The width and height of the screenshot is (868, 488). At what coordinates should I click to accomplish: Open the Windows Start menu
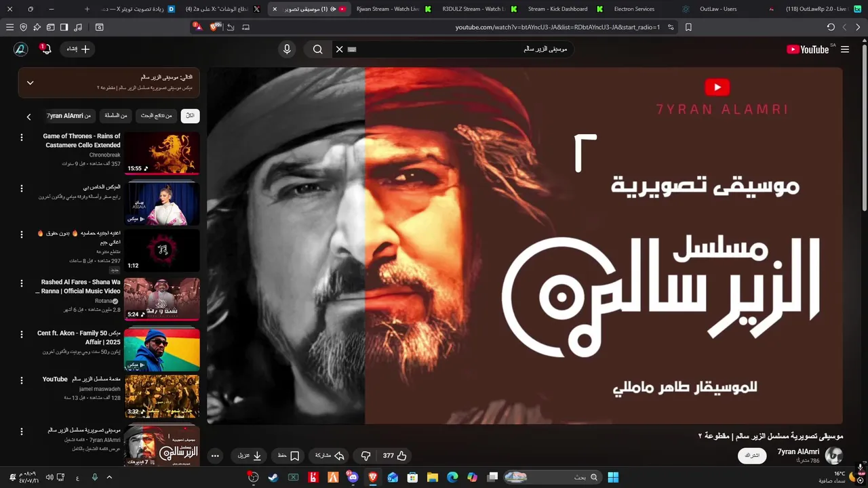[x=613, y=477]
